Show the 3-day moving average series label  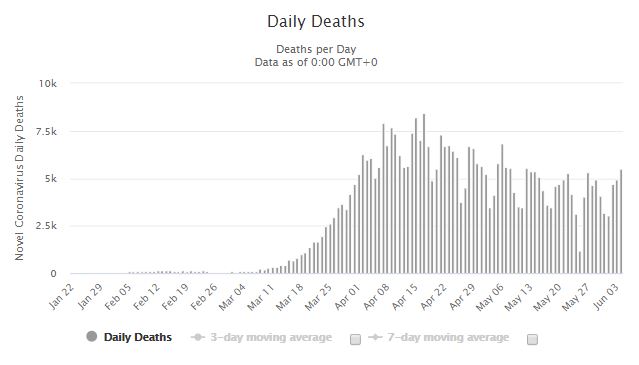click(x=271, y=337)
